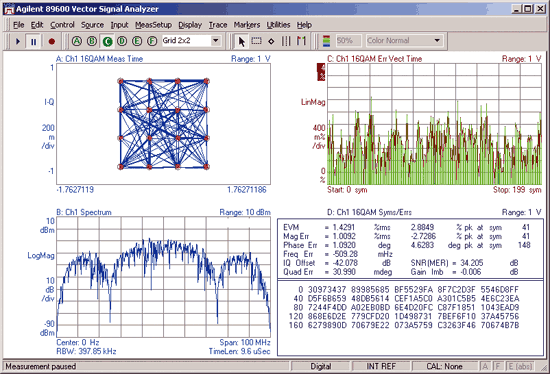Toggle trace C button
The image size is (550, 374).
pos(107,41)
